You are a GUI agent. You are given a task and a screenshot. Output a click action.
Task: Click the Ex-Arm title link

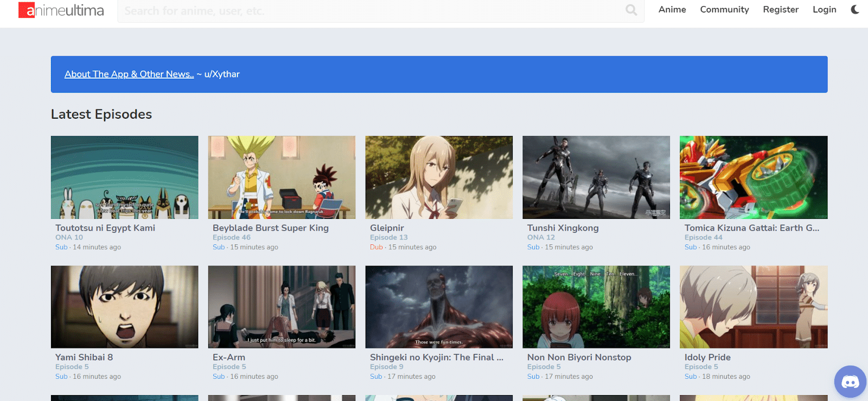(229, 358)
